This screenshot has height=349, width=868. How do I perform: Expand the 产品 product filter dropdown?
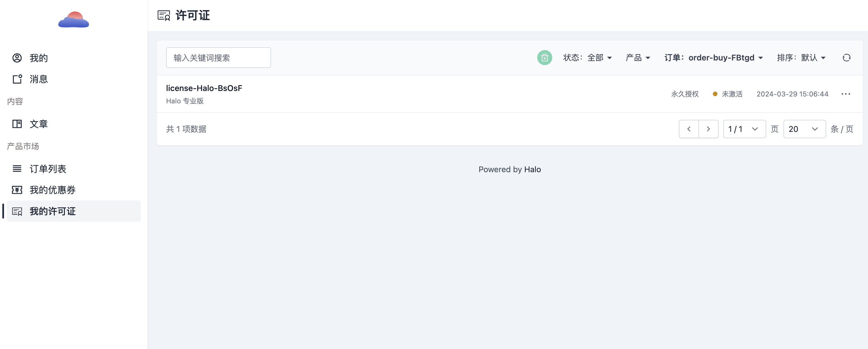point(638,58)
